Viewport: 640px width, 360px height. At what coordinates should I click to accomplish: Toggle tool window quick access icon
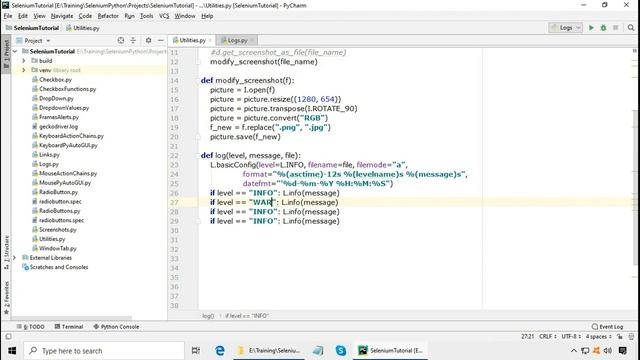tap(8, 337)
